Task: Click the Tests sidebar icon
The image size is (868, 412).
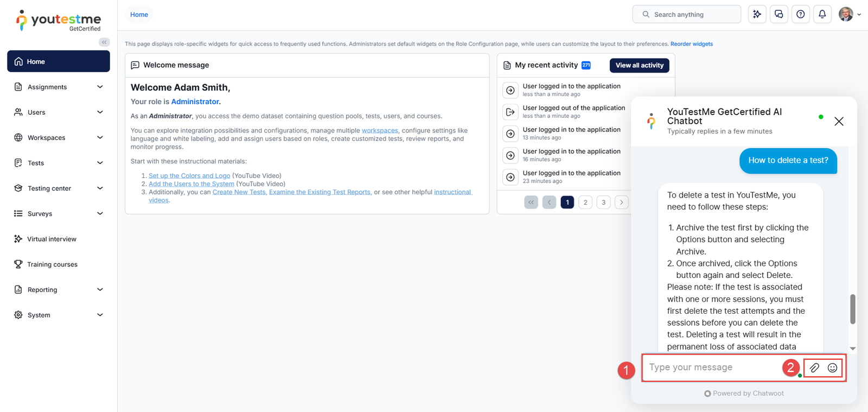Action: (18, 163)
